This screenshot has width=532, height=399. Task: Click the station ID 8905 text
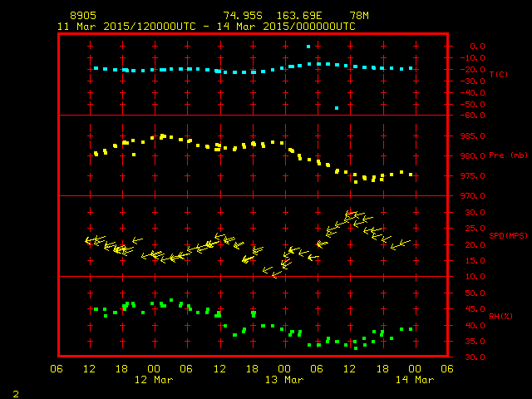coord(83,16)
